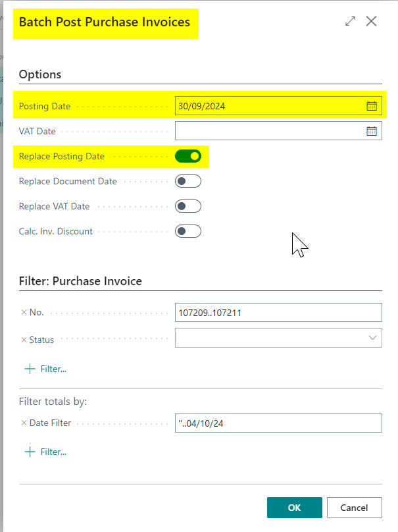Viewport: 398px width, 532px height.
Task: Open the VAT Date calendar picker
Action: 371,131
